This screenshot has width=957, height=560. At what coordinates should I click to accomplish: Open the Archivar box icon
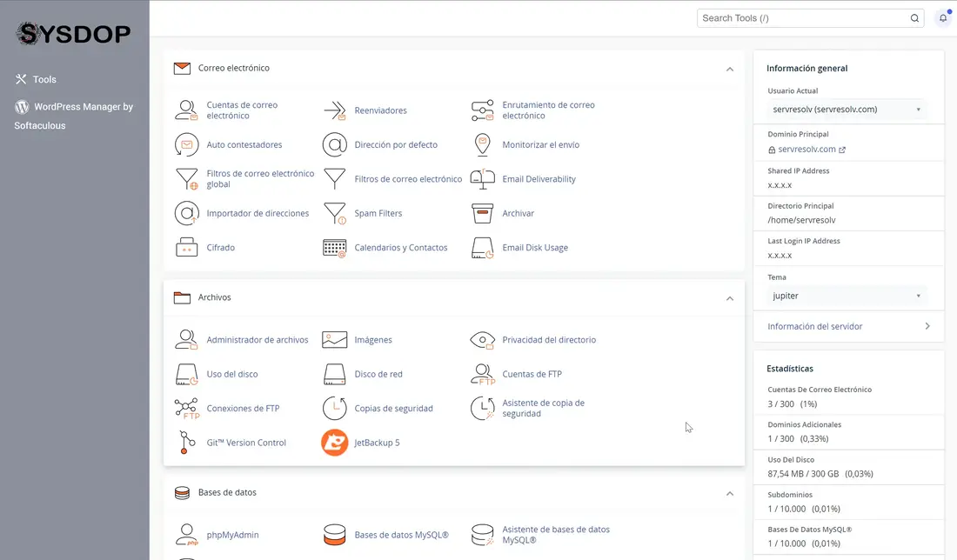click(x=482, y=213)
